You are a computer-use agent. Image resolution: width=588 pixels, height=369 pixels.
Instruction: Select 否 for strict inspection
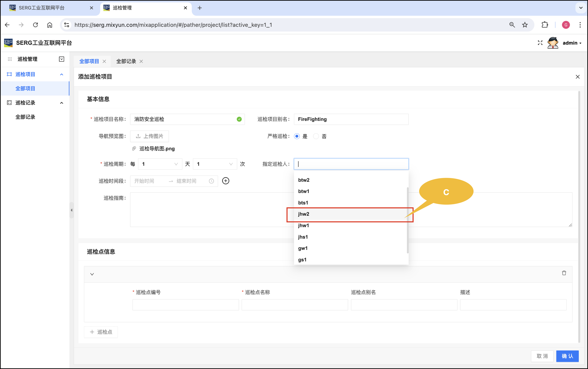coord(316,136)
